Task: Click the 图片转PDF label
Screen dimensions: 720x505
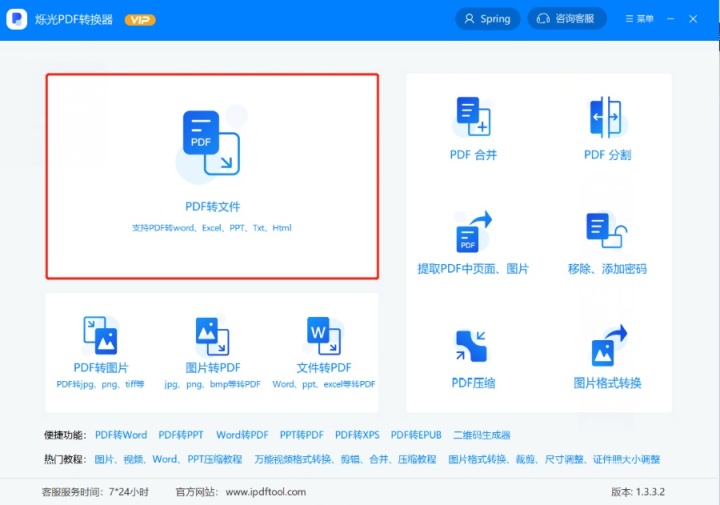Action: coord(213,368)
